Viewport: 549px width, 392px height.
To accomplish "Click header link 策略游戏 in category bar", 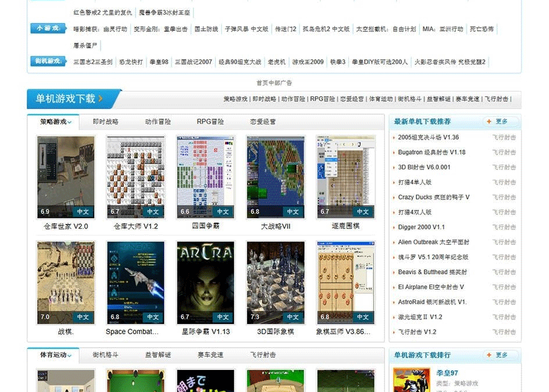I will [x=236, y=99].
